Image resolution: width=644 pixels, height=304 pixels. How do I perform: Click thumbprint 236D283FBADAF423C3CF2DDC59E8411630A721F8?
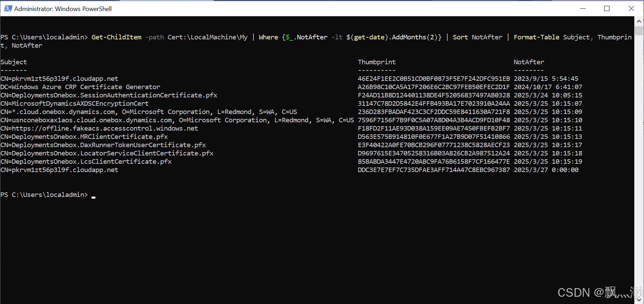tap(434, 112)
